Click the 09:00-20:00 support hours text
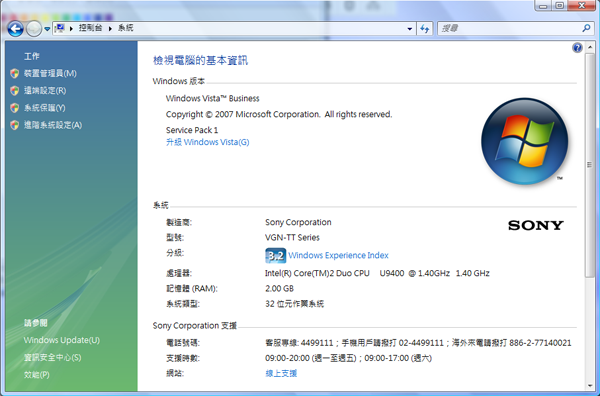 pos(348,358)
